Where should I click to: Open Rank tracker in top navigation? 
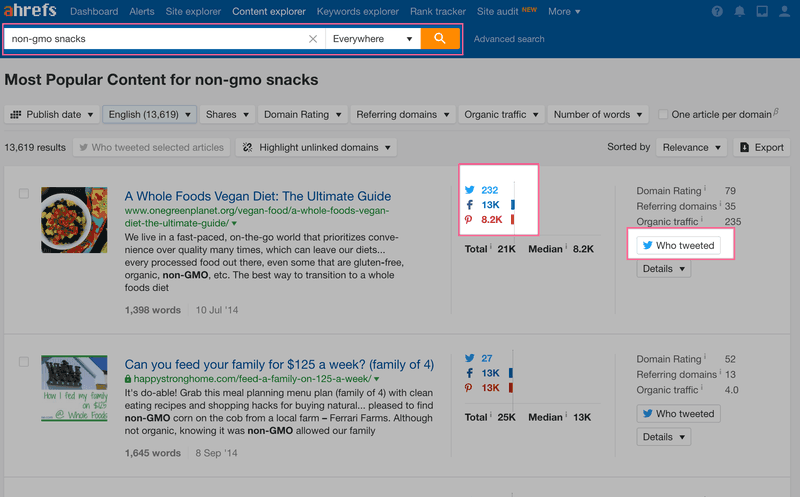pyautogui.click(x=438, y=11)
